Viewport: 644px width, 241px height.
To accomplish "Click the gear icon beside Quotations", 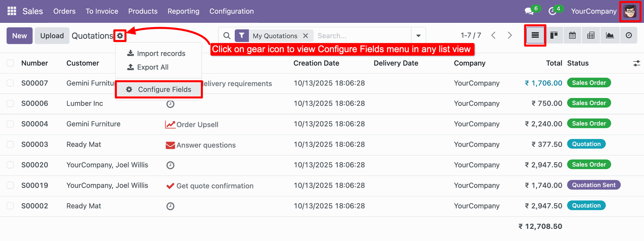I will click(x=120, y=36).
